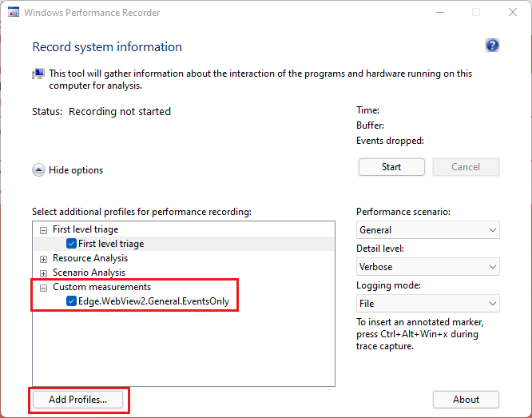Click the 'Recording not started' status text
The image size is (532, 418).
pos(120,112)
